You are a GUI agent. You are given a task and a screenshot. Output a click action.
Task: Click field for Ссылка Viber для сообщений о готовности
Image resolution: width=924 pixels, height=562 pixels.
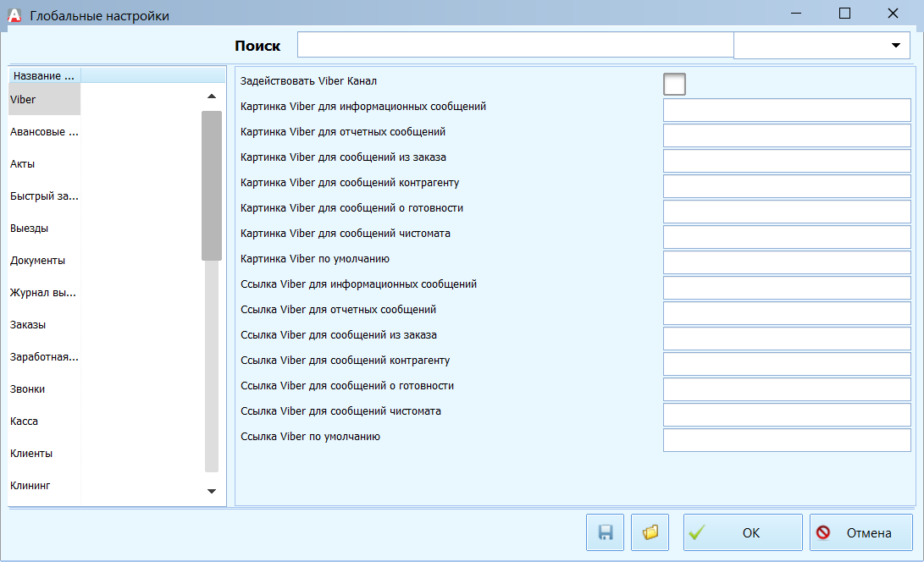(x=787, y=389)
